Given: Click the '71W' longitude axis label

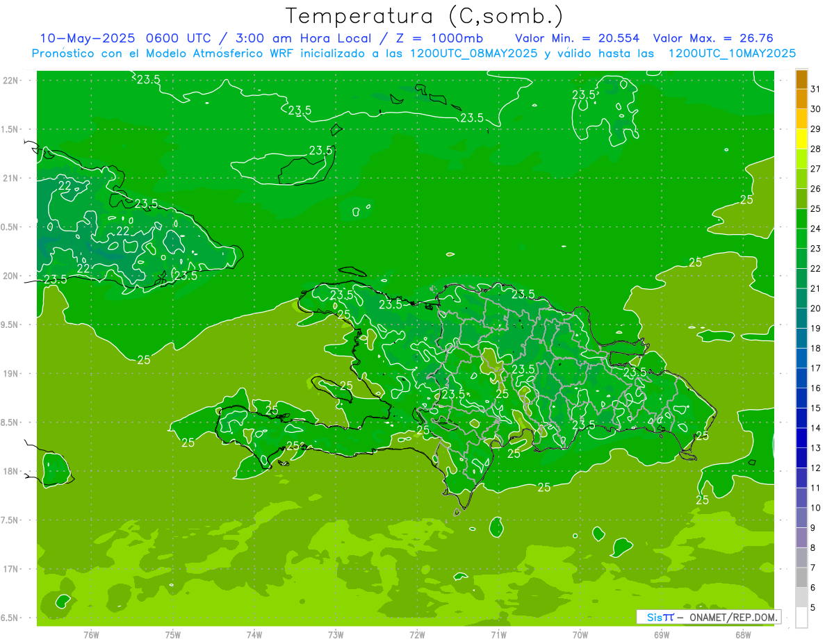Looking at the screenshot, I should click(x=498, y=635).
